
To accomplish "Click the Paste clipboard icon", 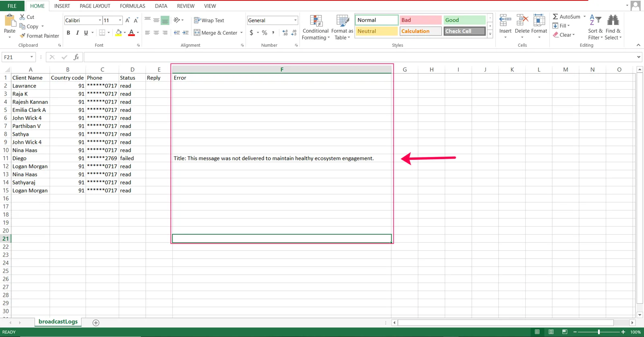I will pos(10,21).
